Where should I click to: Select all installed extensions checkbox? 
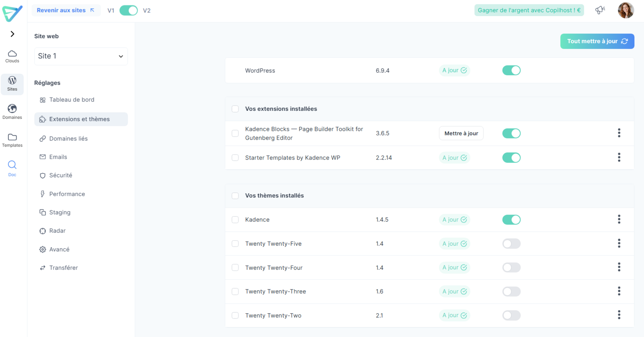235,109
